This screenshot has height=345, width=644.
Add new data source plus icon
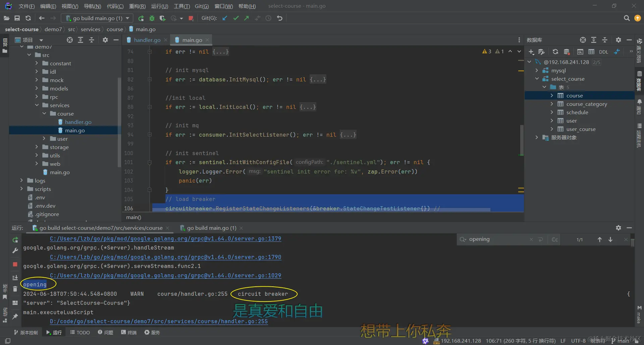[531, 52]
